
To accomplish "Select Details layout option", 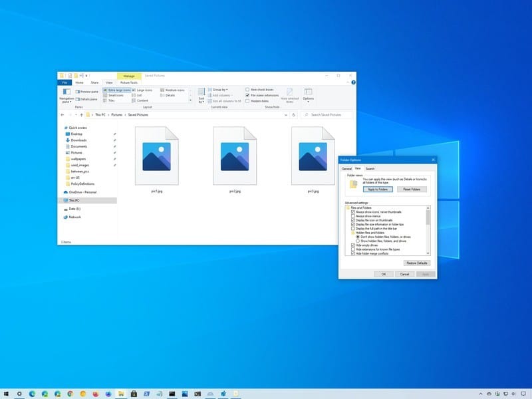I will (x=168, y=95).
